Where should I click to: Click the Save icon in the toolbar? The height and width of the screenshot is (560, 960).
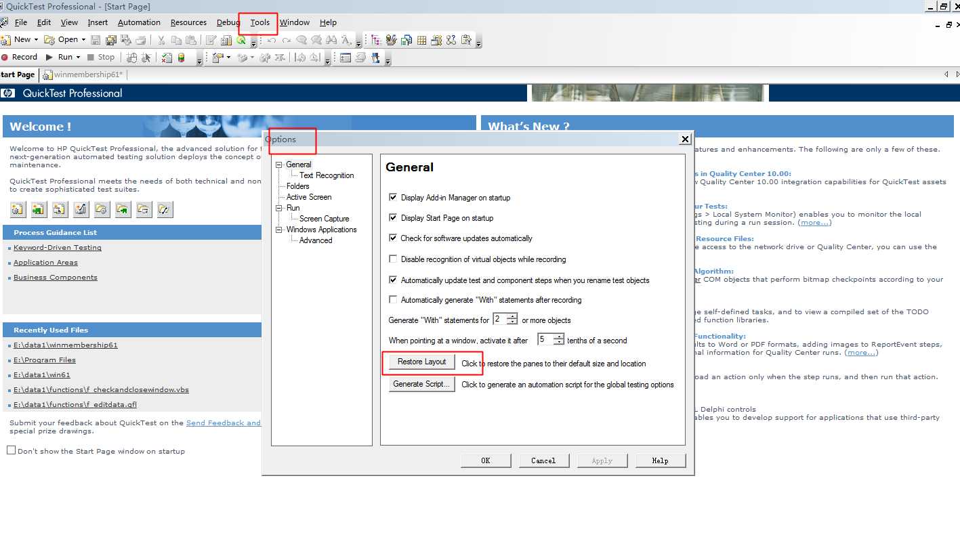96,40
